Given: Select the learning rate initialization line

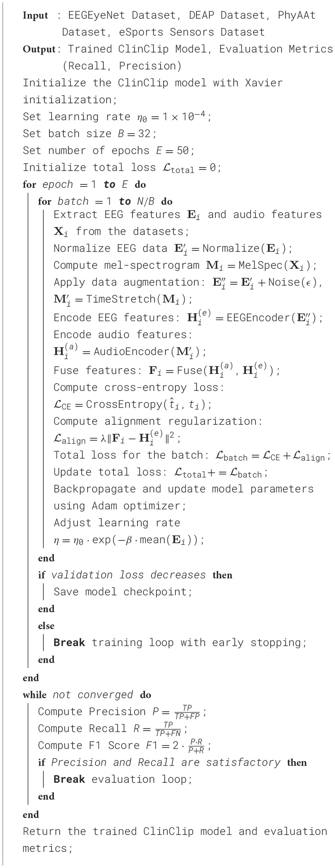Looking at the screenshot, I should (117, 117).
